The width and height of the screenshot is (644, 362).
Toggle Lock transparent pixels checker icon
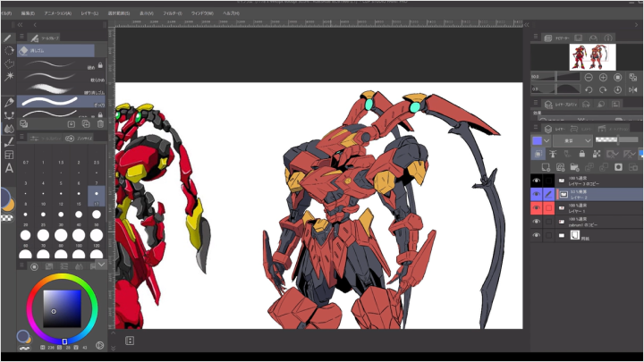[x=597, y=154]
